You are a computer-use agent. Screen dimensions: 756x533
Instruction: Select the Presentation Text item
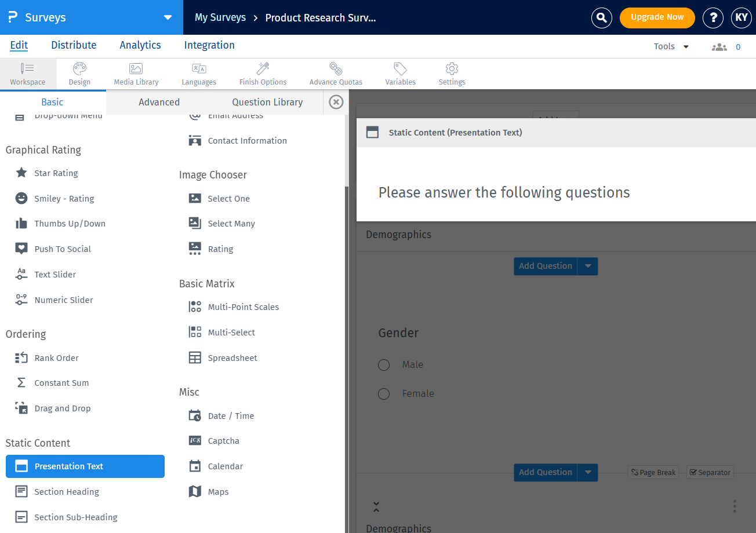(x=85, y=466)
